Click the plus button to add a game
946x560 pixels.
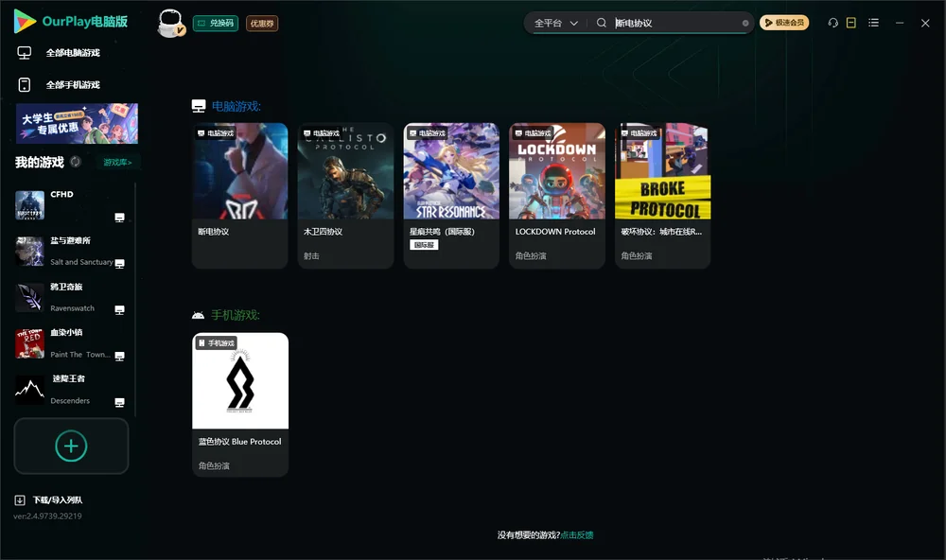point(71,446)
